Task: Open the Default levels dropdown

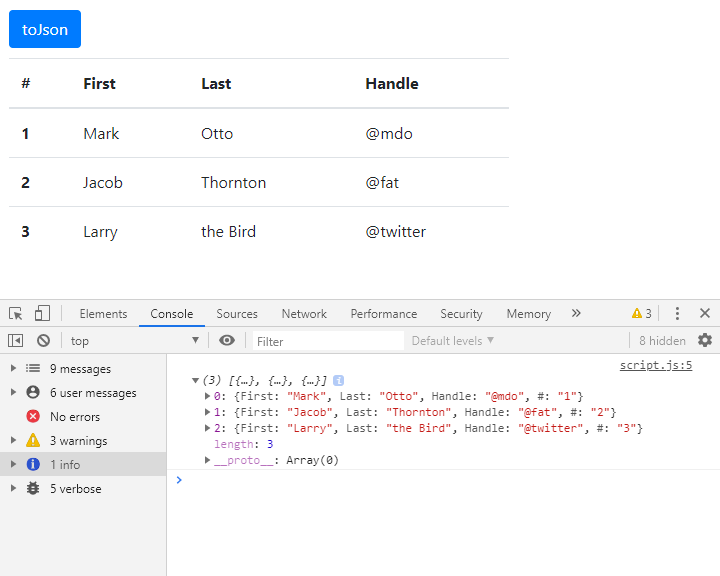Action: pyautogui.click(x=453, y=341)
